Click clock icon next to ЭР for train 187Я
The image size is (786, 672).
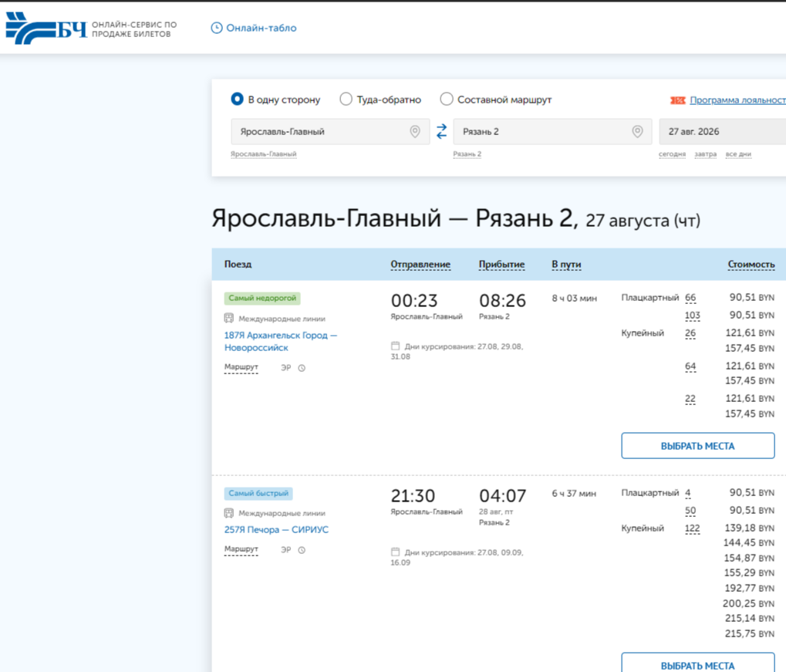302,368
